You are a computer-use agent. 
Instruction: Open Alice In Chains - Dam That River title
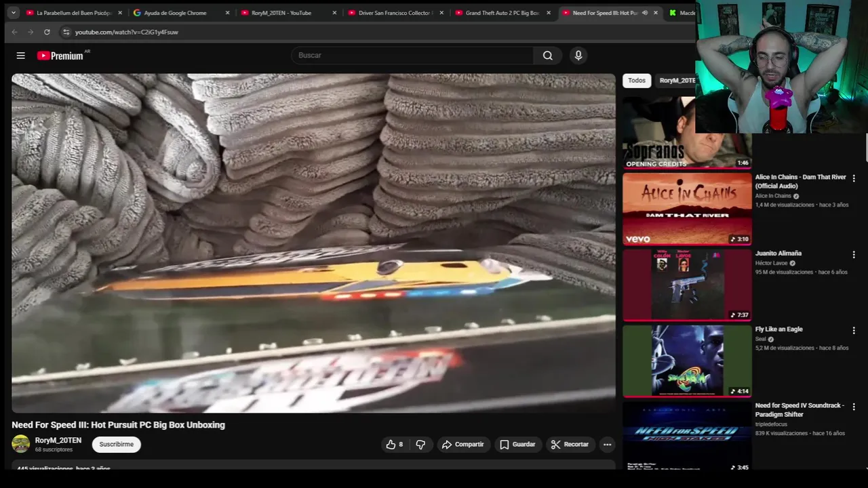click(x=801, y=181)
